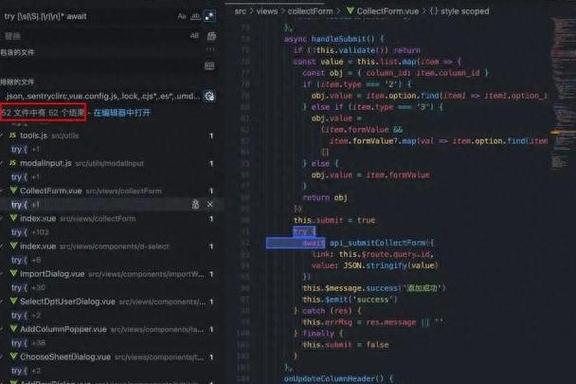Open AddColumnPopper.vue search result file
The width and height of the screenshot is (576, 384).
63,329
